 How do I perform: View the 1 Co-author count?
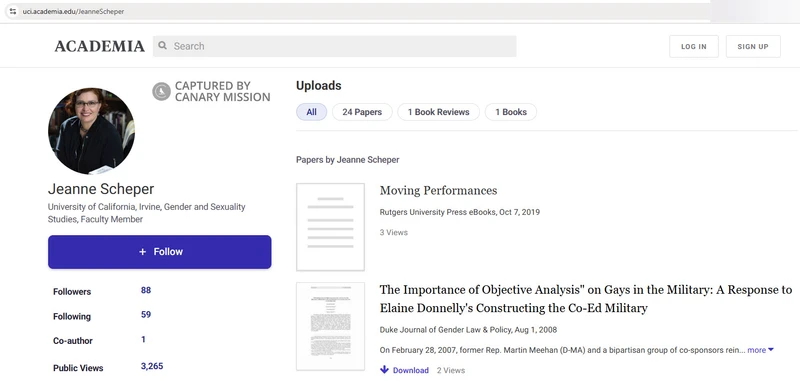(x=143, y=339)
